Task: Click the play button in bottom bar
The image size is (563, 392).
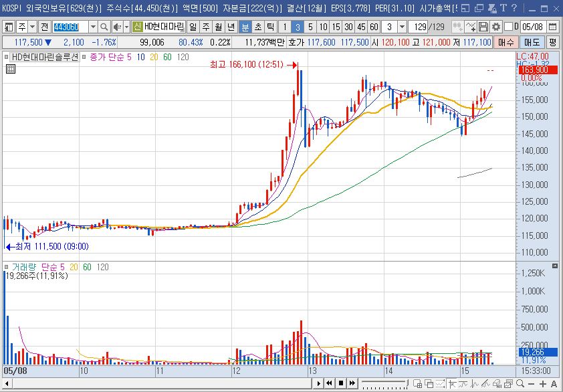Action: tap(318, 383)
